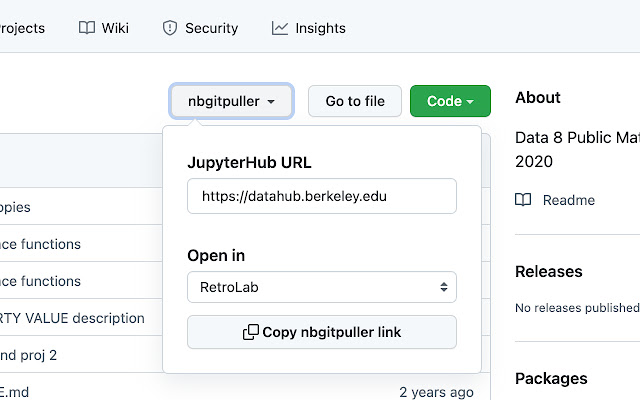Open the Packages section heading
This screenshot has width=640, height=400.
(x=553, y=378)
